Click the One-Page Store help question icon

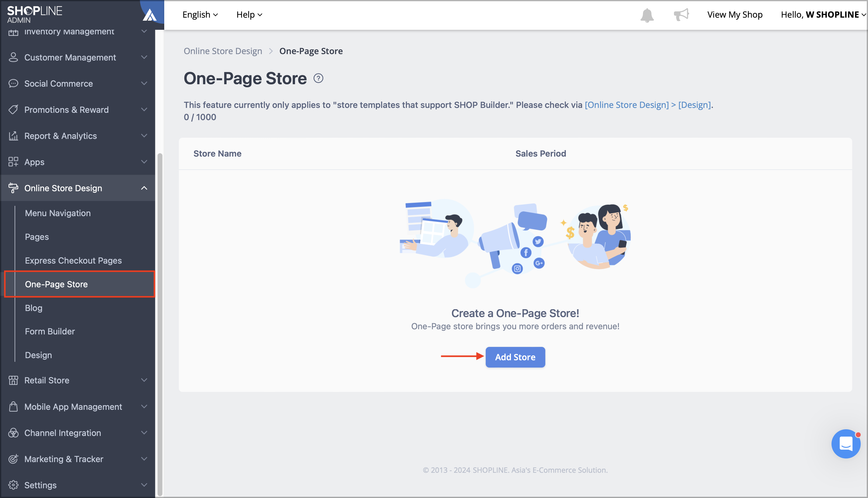coord(318,78)
